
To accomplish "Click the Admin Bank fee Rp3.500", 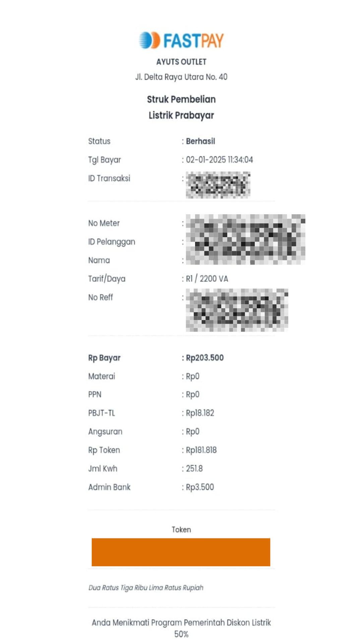I will pos(200,487).
